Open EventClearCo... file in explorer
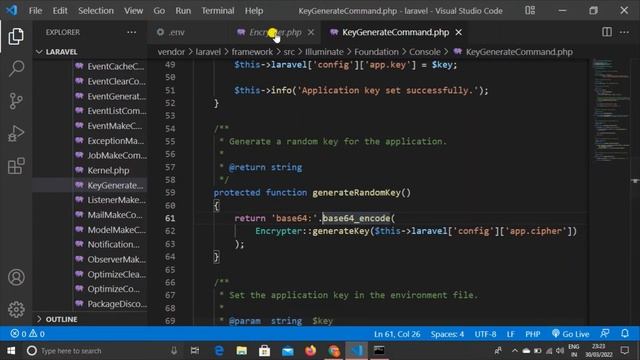Image resolution: width=640 pixels, height=360 pixels. tap(116, 81)
